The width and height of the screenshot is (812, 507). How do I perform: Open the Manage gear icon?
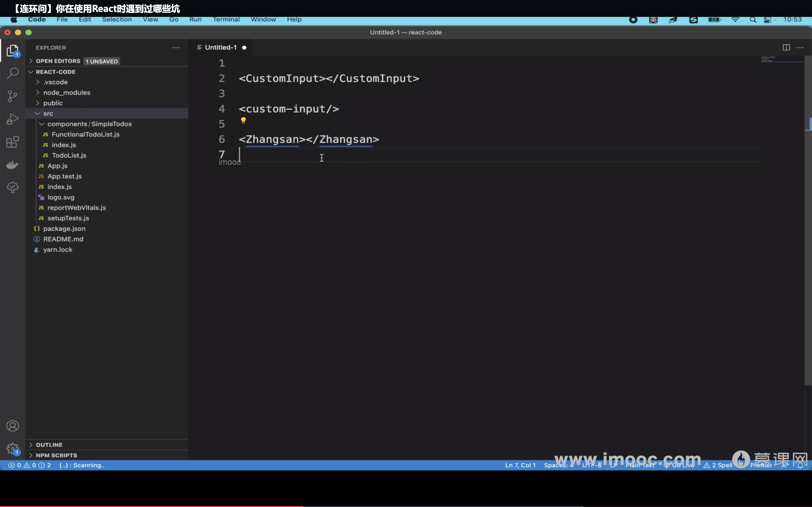click(13, 449)
